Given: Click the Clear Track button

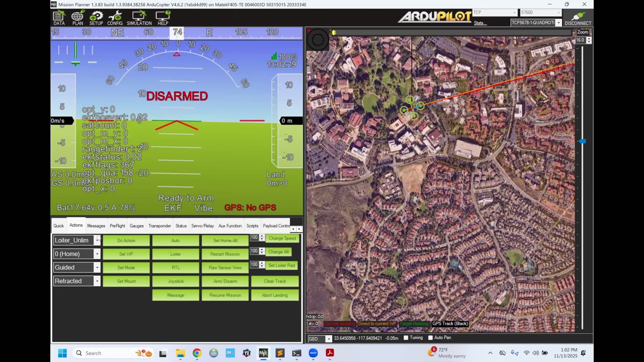Looking at the screenshot, I should coord(275,281).
